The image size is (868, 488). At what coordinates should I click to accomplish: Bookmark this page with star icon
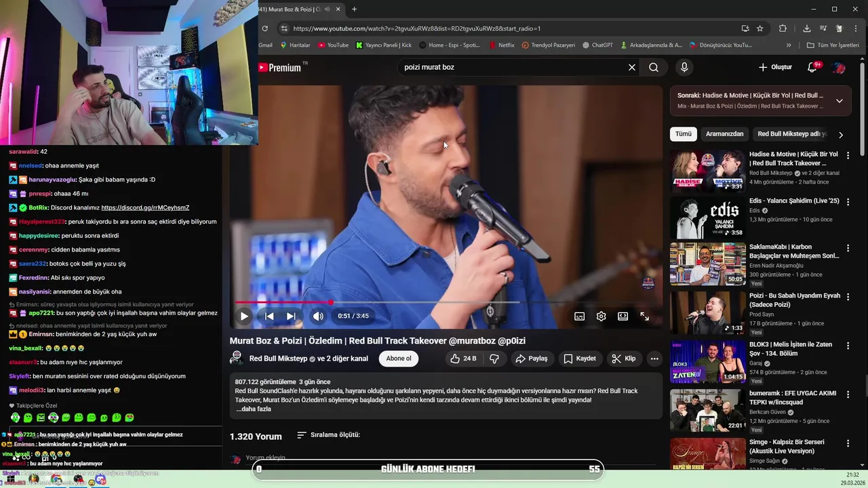760,28
